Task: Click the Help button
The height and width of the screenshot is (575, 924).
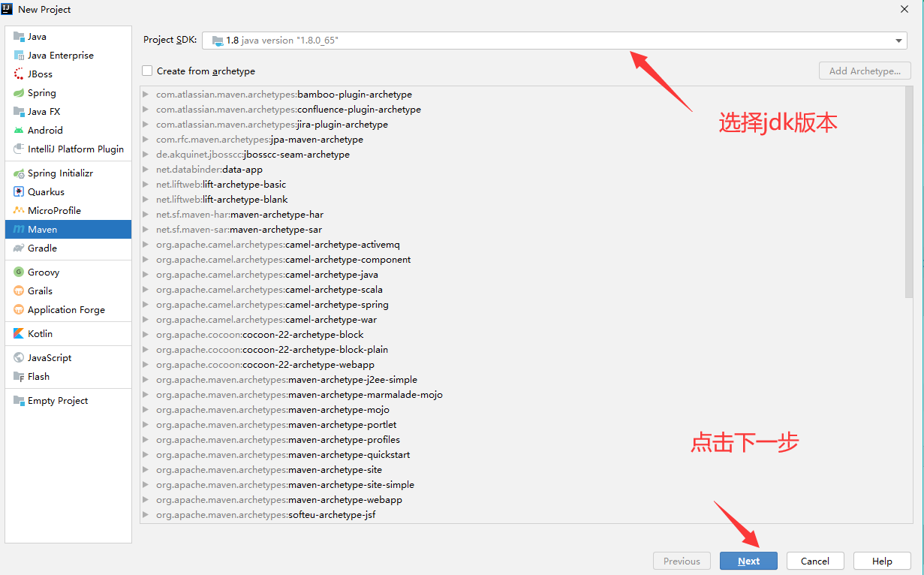Action: 882,561
